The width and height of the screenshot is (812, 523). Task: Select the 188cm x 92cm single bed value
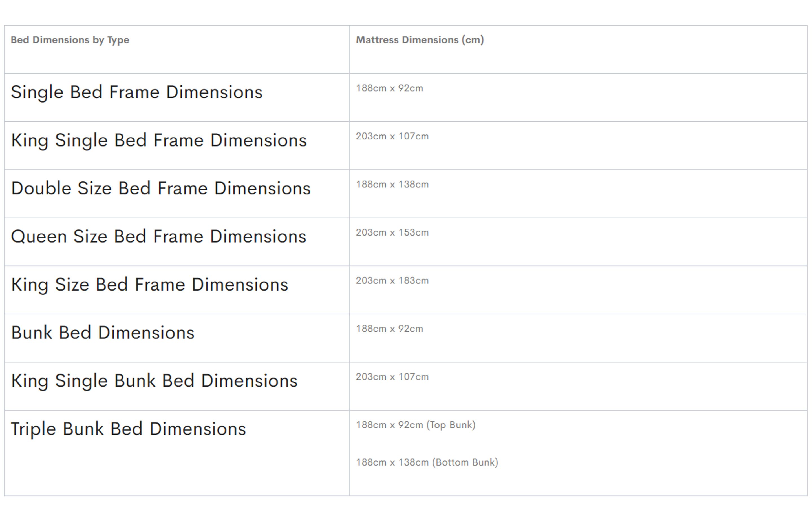(389, 88)
